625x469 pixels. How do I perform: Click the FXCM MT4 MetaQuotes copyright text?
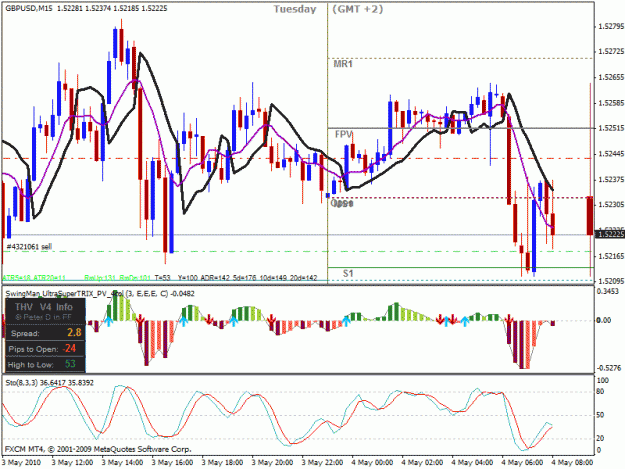pos(98,449)
